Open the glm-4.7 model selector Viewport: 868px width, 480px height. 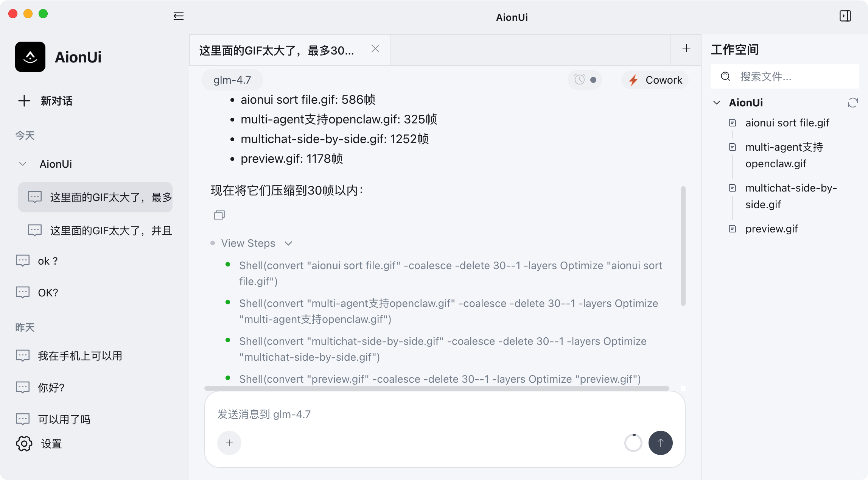[232, 80]
